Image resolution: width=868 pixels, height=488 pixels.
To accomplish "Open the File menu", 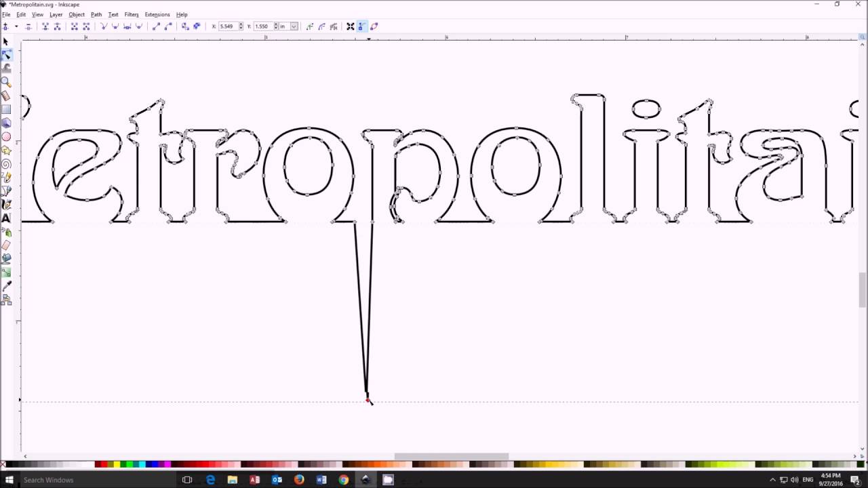I will pos(6,14).
